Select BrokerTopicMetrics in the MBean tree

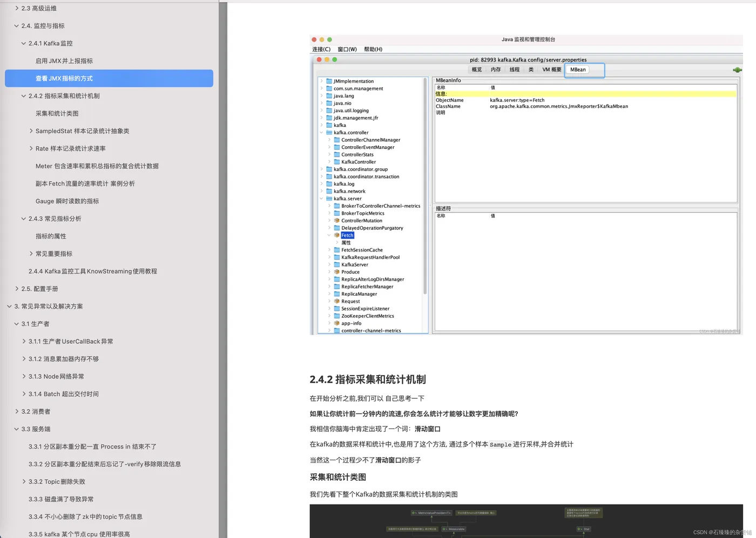[x=363, y=213]
